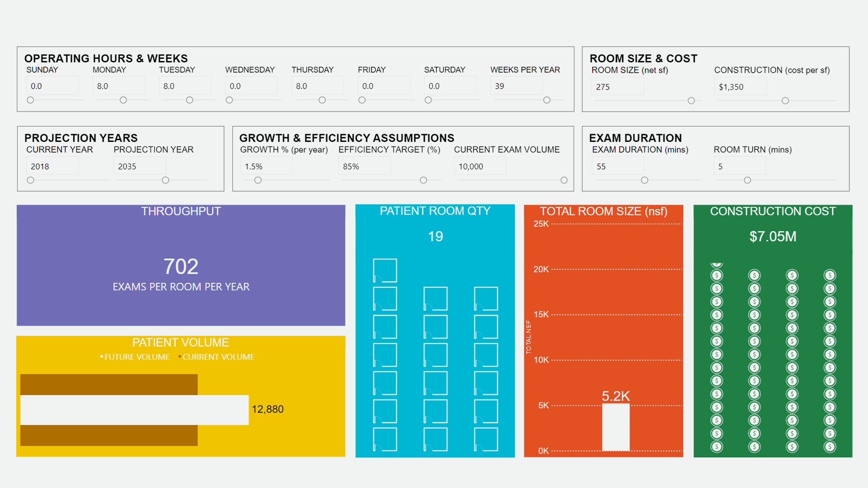Select the 12,880 Future Volume bar
868x488 pixels.
134,409
